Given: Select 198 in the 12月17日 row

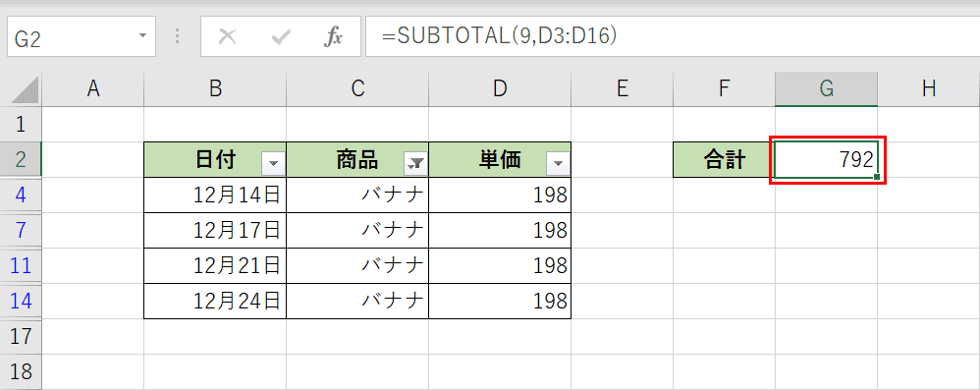Looking at the screenshot, I should pos(500,231).
